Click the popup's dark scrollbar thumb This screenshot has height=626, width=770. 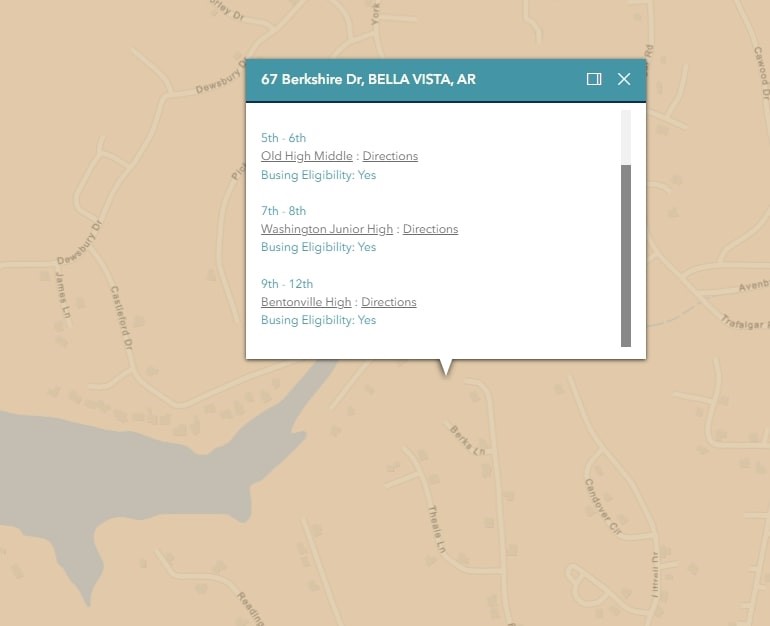click(626, 255)
